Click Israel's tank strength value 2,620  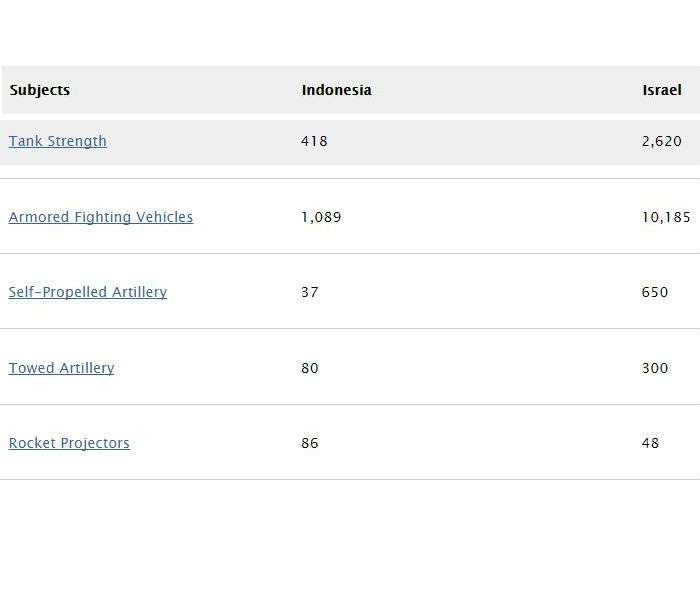662,141
